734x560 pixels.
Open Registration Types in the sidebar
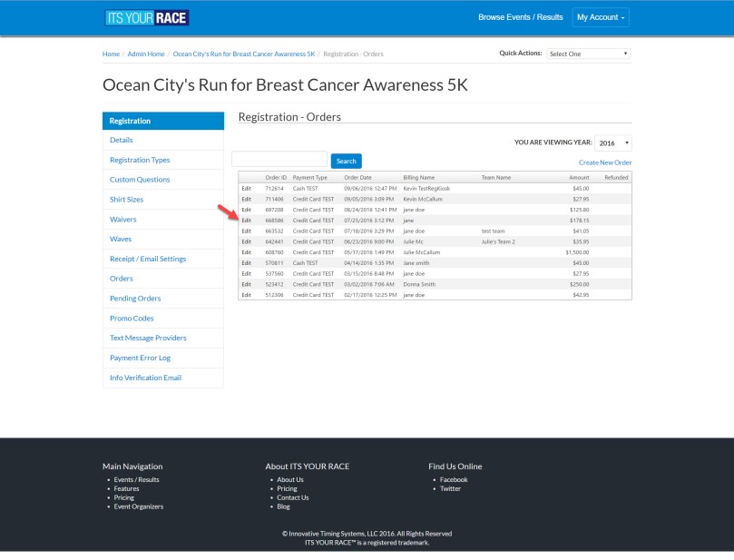[140, 160]
